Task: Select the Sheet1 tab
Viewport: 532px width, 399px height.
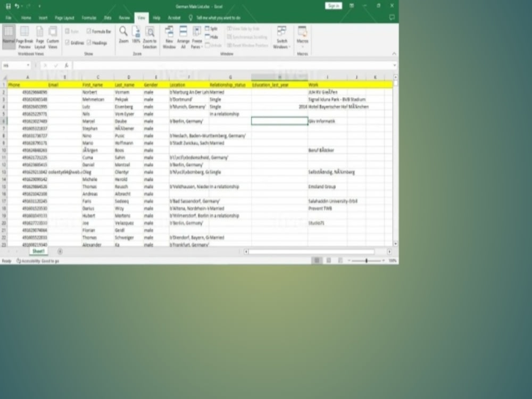Action: pyautogui.click(x=38, y=252)
